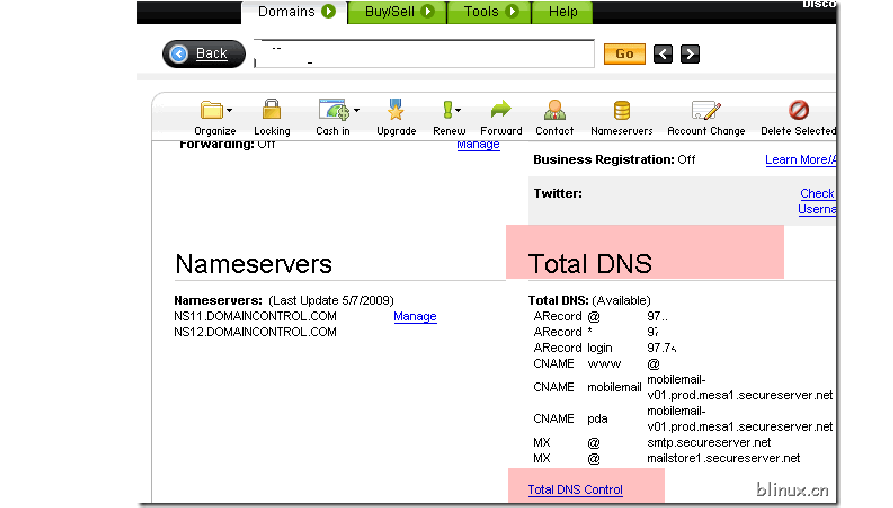Click the Locking padlock icon

pos(271,110)
